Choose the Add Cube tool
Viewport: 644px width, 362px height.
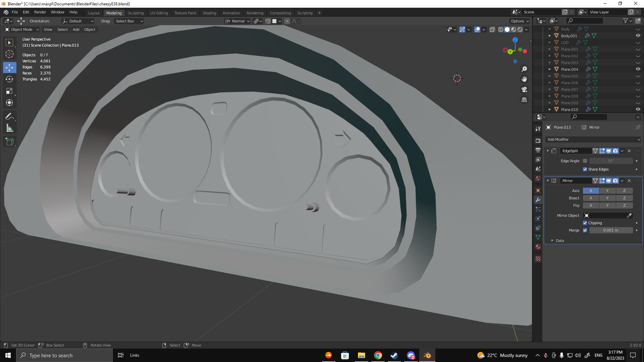coord(9,142)
